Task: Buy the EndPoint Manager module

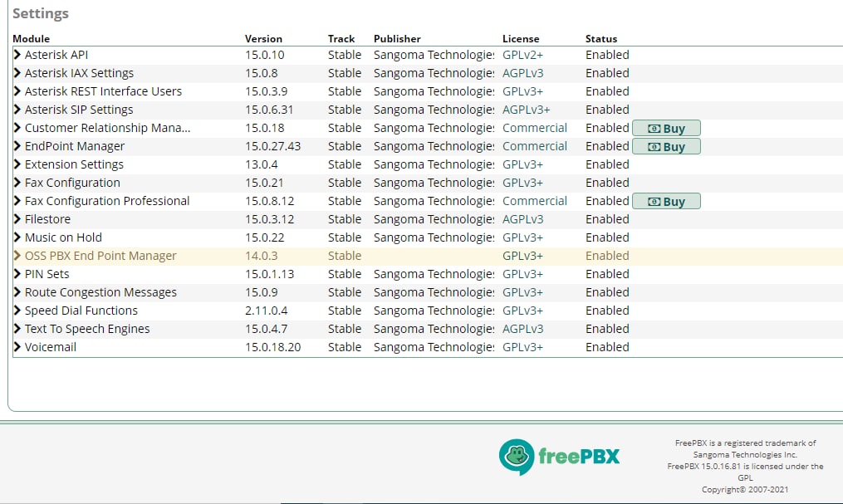Action: [x=666, y=147]
